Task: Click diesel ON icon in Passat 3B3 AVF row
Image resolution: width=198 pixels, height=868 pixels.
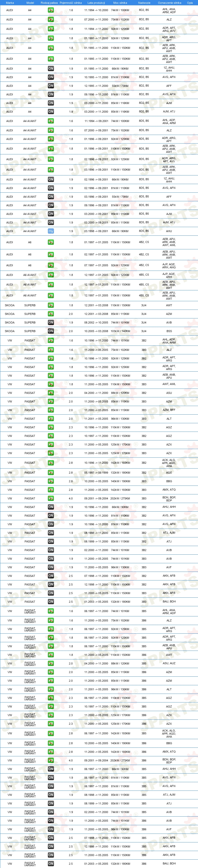Action: coord(51,567)
